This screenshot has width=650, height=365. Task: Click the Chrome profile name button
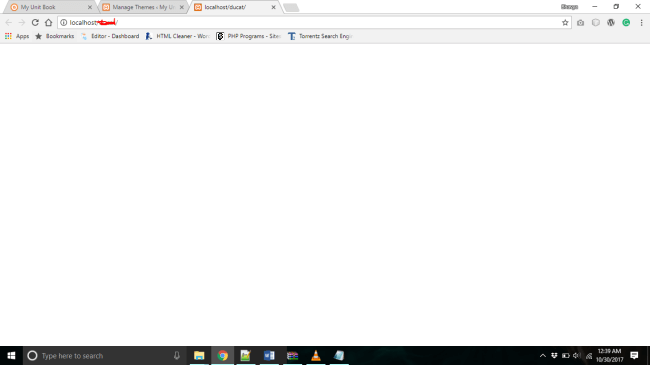(x=569, y=7)
